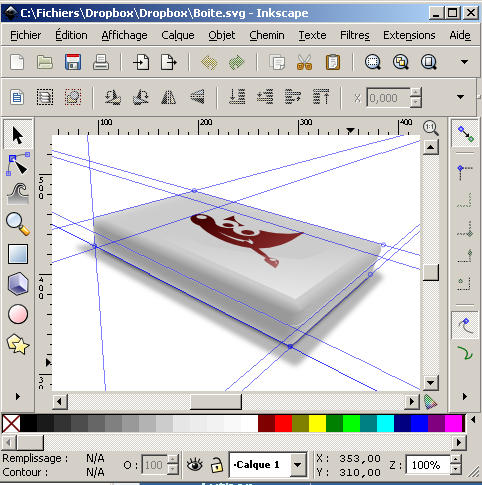The width and height of the screenshot is (482, 485).
Task: Select the 3D Box tool
Action: 18,284
